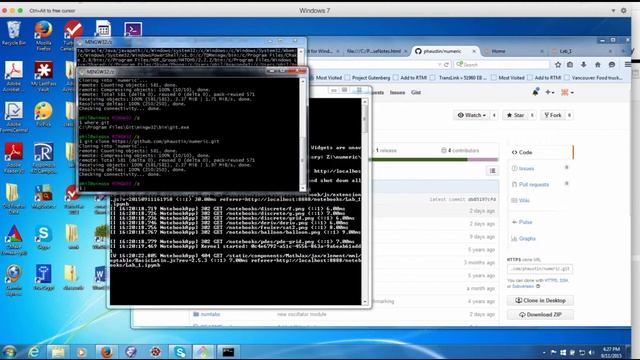The width and height of the screenshot is (640, 360).
Task: Open the Adobe FormsCentral desktop shortcut
Action: [x=13, y=116]
